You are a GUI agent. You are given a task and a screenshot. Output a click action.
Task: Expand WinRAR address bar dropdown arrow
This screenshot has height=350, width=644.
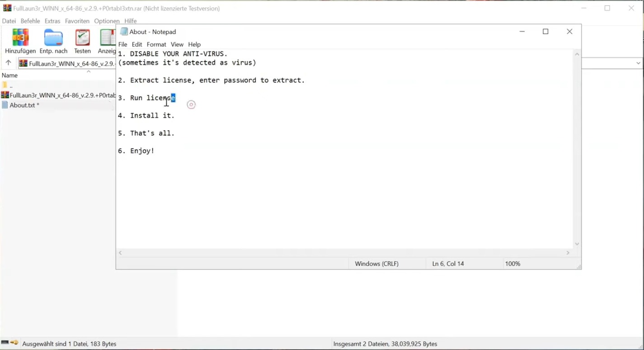[x=639, y=63]
